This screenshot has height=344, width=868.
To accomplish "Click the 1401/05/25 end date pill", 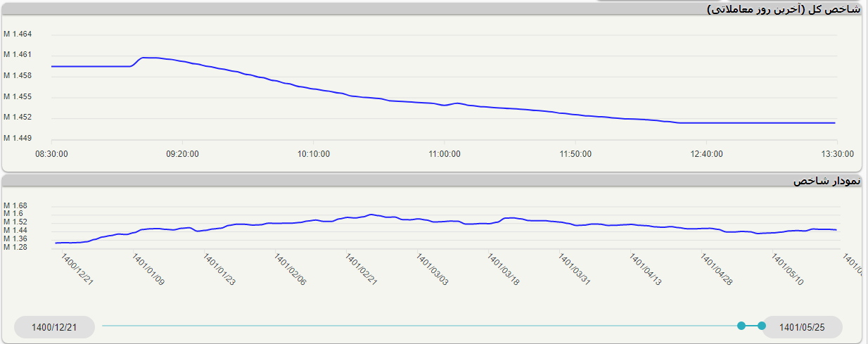I will coord(802,327).
